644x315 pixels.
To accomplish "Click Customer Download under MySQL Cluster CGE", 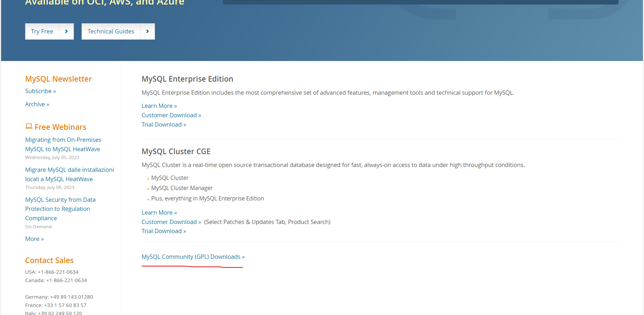I will point(171,222).
